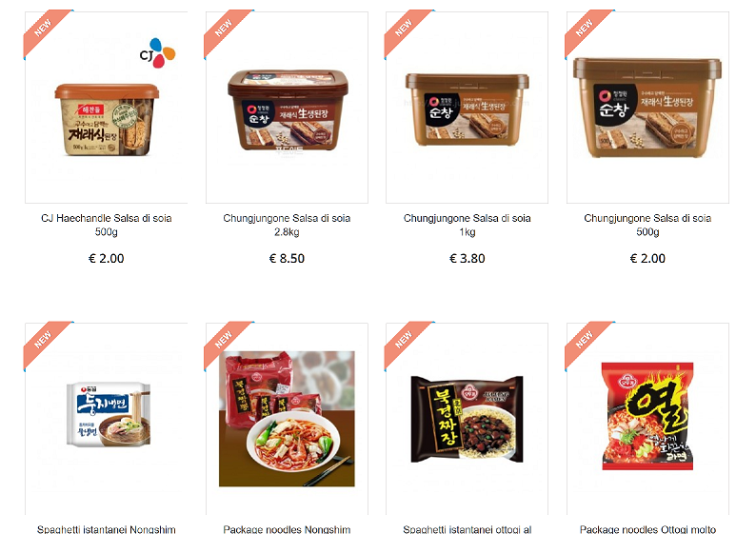
Task: Click NEW ribbon on Ottogi Yeul ramen
Action: [x=586, y=342]
